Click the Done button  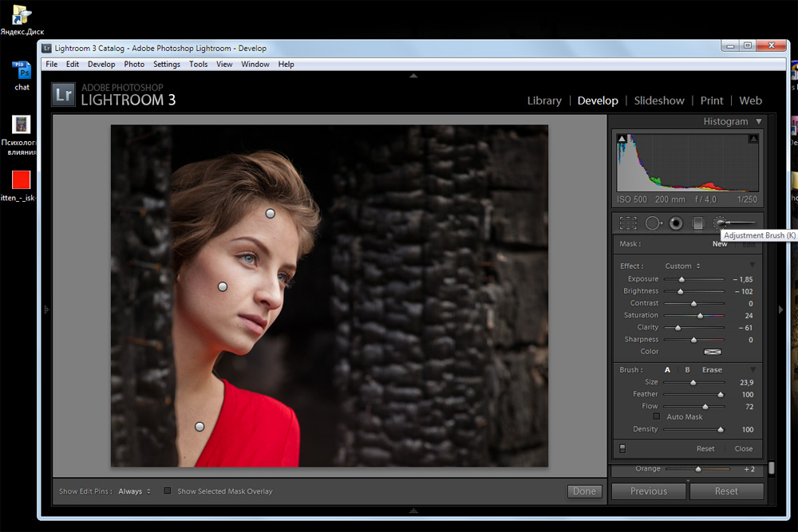(585, 491)
